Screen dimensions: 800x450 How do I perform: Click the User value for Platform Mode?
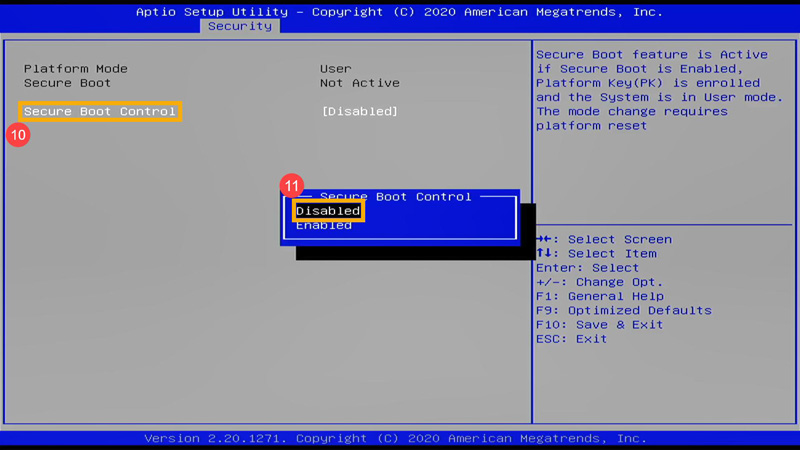[x=336, y=69]
